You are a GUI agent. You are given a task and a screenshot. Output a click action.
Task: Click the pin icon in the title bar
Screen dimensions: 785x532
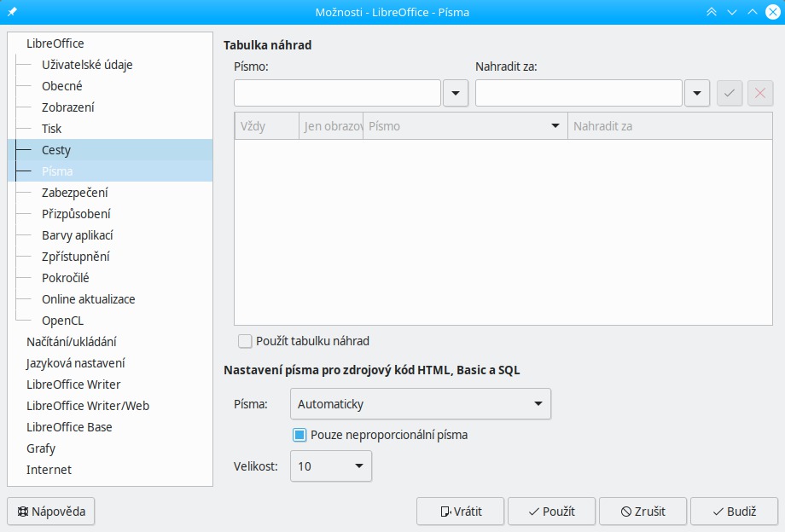click(12, 12)
